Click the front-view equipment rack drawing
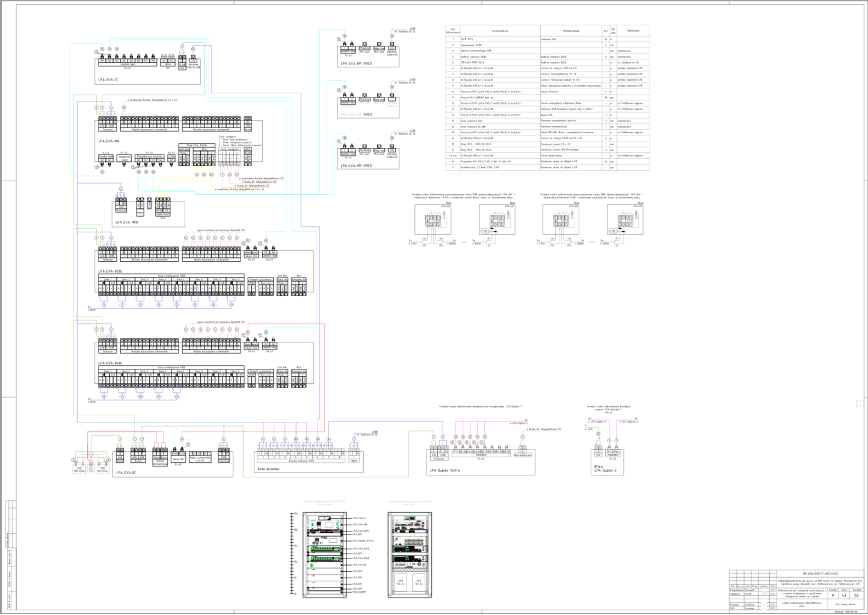868x615 pixels. coord(325,554)
